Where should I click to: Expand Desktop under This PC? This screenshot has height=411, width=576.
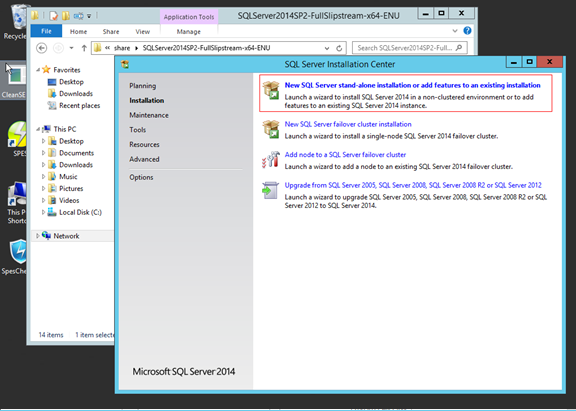click(x=43, y=141)
